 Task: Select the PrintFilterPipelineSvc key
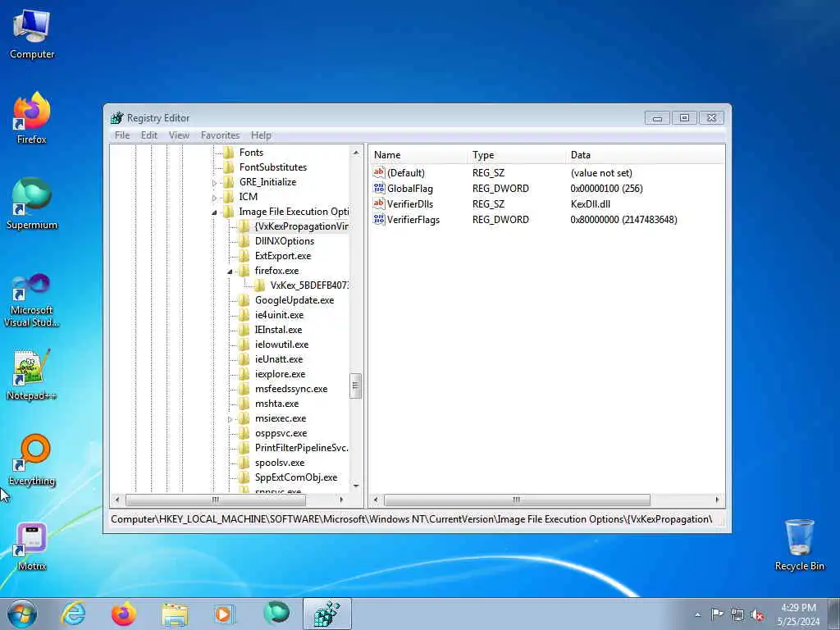[301, 448]
